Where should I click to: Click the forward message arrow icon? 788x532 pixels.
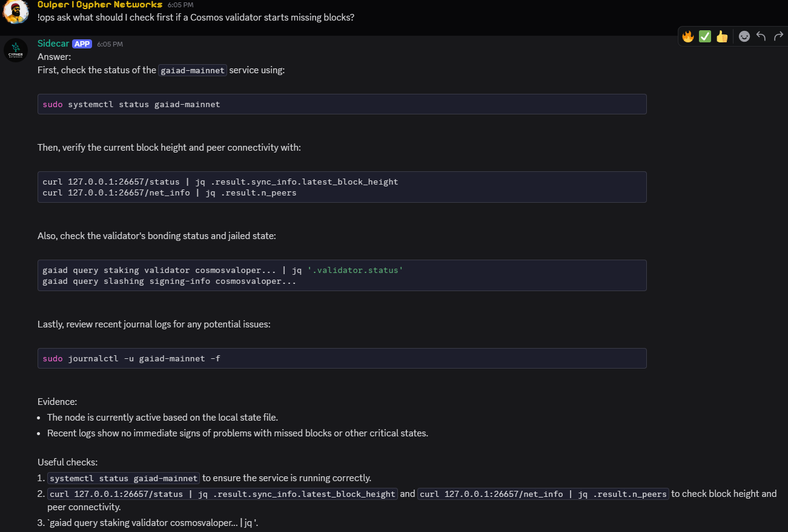point(778,36)
